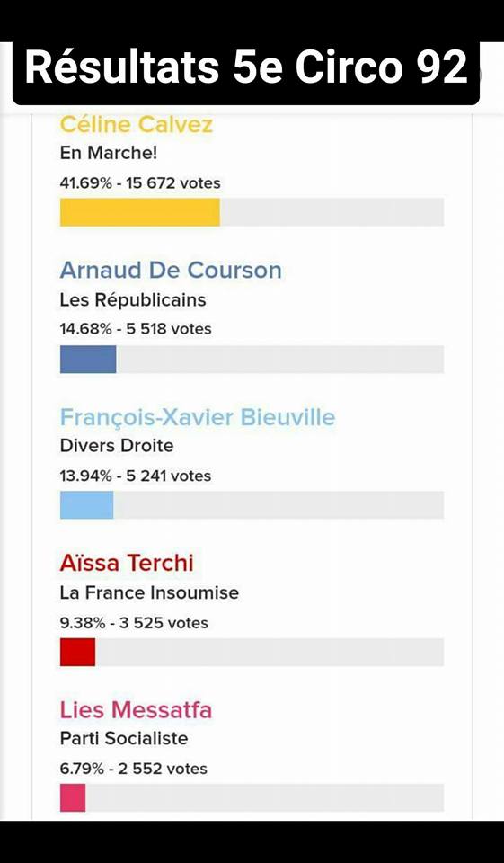The height and width of the screenshot is (863, 504).
Task: Click the 9.38% - 3 525 votes text
Action: (x=134, y=623)
